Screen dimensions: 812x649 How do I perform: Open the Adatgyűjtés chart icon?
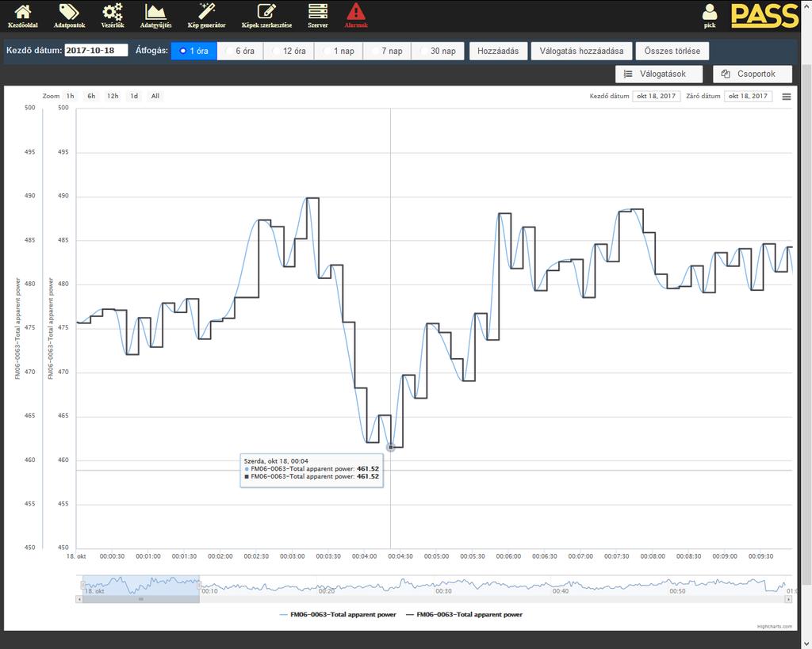155,16
